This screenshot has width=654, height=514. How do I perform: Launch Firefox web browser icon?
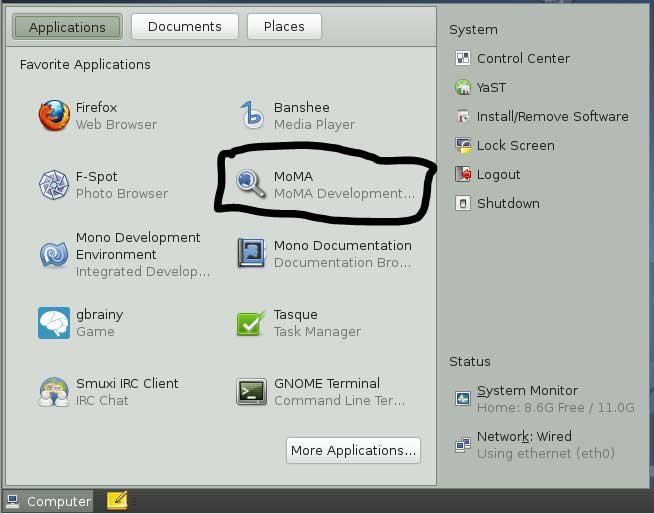(x=54, y=116)
